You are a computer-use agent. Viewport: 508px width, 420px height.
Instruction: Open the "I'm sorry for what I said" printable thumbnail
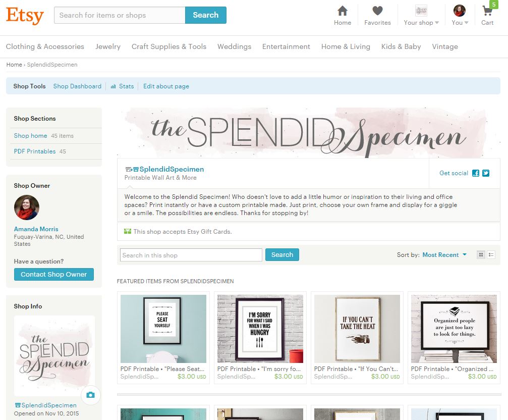pyautogui.click(x=260, y=329)
